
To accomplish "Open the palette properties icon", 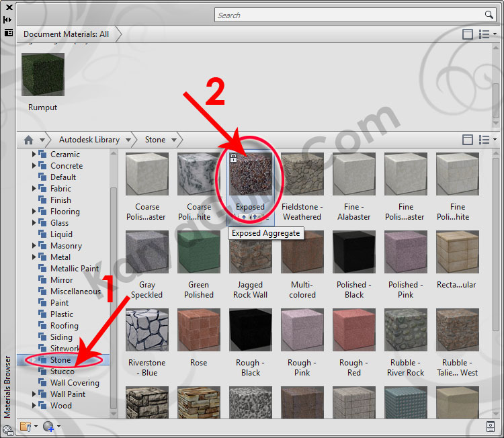I will coord(8,32).
